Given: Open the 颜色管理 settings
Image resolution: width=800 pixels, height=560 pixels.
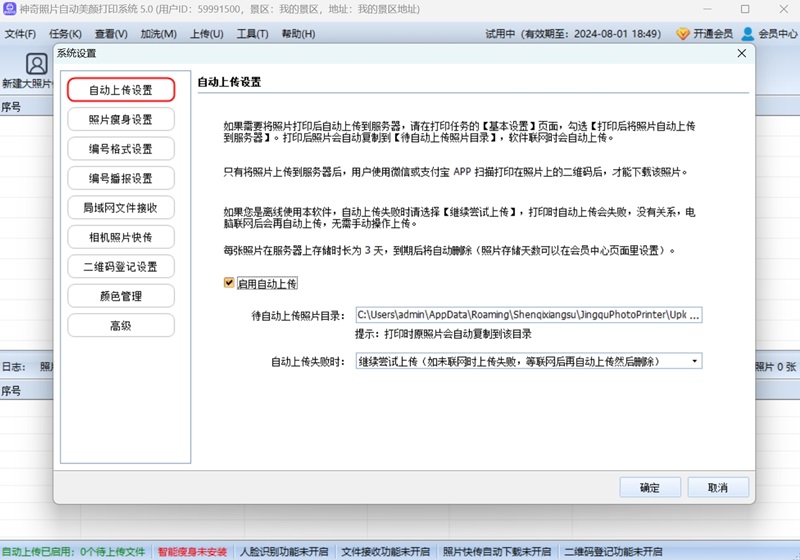Looking at the screenshot, I should [121, 296].
